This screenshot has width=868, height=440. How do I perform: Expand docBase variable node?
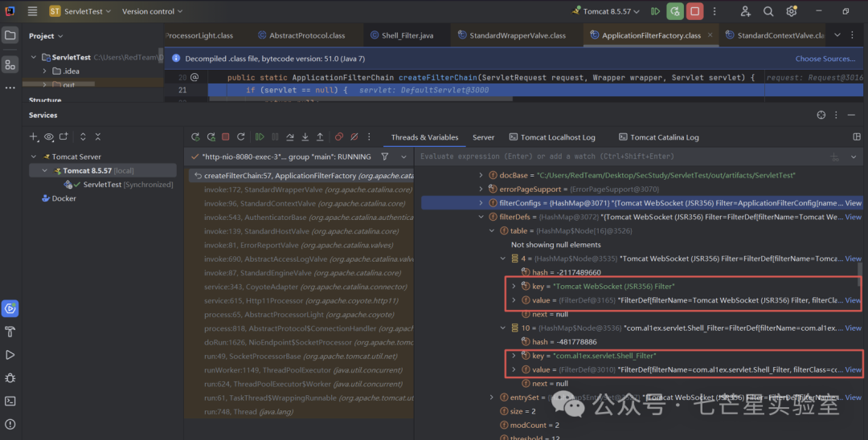pyautogui.click(x=481, y=175)
